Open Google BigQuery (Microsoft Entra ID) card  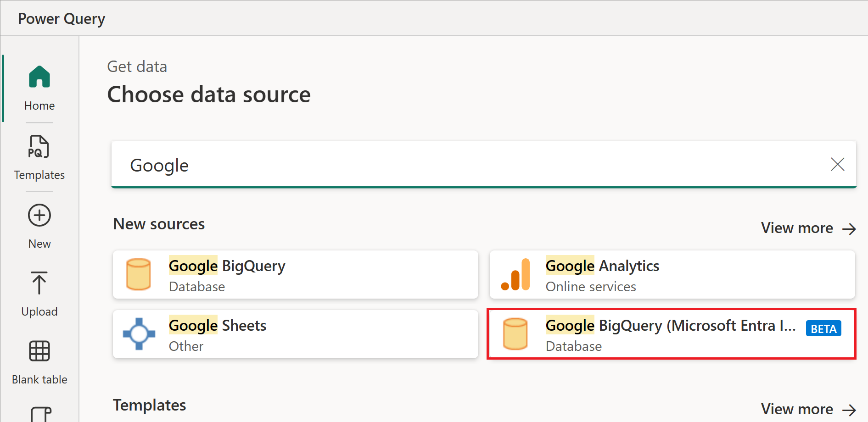tap(672, 334)
